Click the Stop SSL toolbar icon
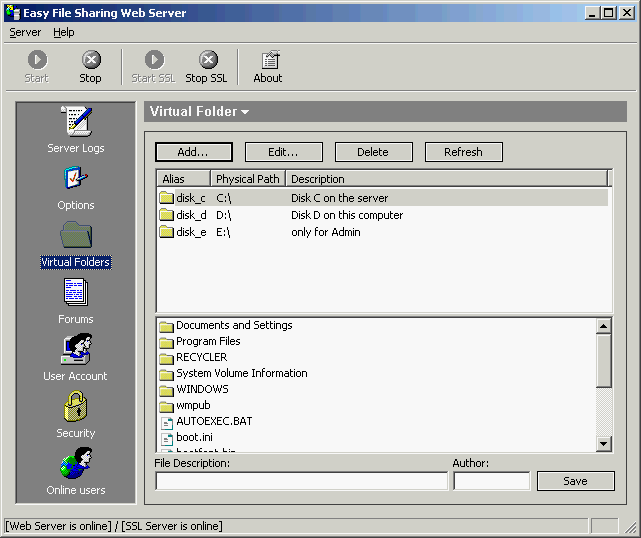The image size is (641, 538). (x=208, y=60)
